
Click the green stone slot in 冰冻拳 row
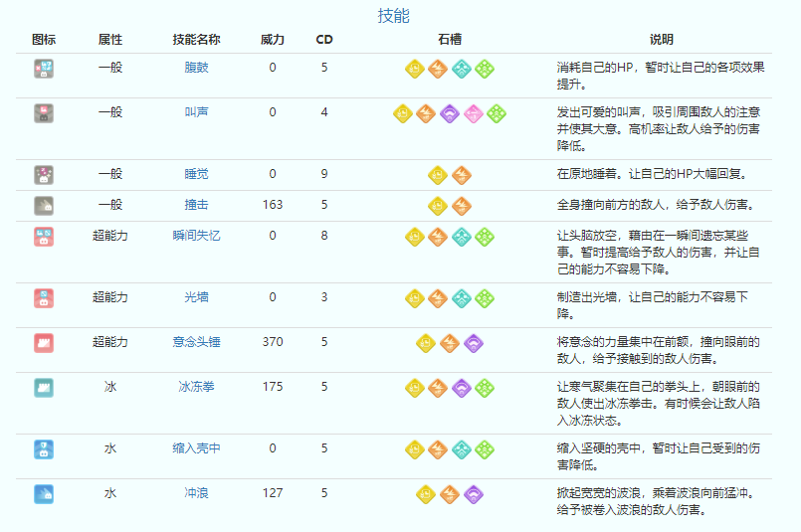(485, 387)
